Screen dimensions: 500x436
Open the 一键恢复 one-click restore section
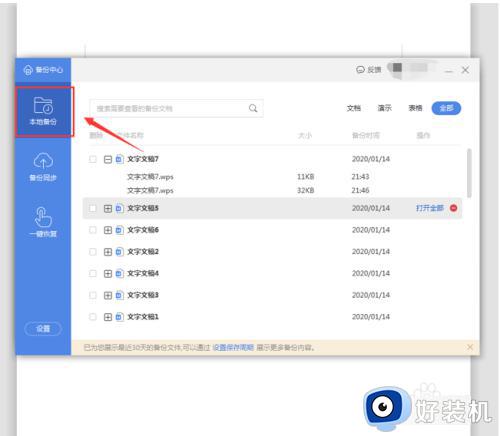(43, 222)
